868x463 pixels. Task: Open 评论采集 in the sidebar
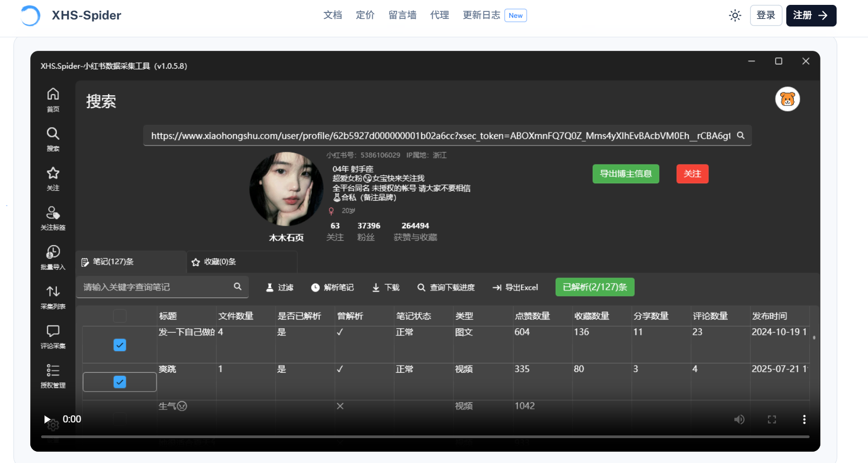[x=53, y=337]
